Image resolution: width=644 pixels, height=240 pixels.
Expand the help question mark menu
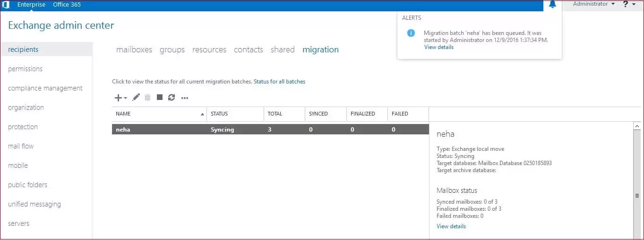[x=629, y=4]
